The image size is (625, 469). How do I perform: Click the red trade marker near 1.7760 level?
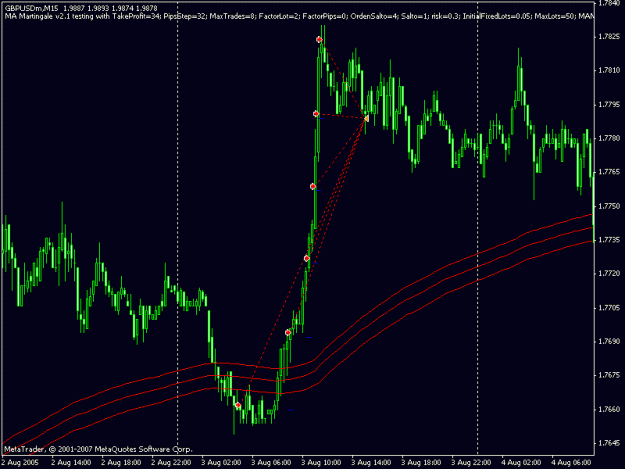313,186
